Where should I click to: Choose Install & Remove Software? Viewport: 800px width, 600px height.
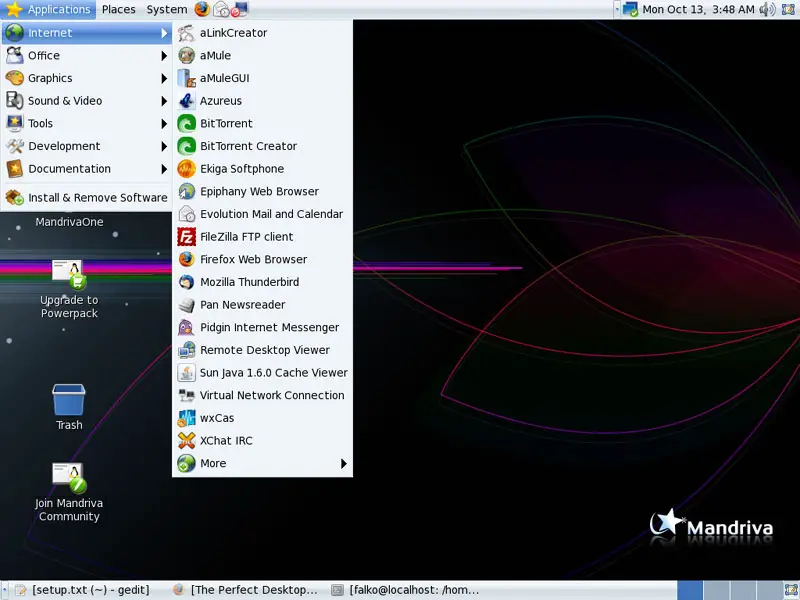tap(86, 197)
